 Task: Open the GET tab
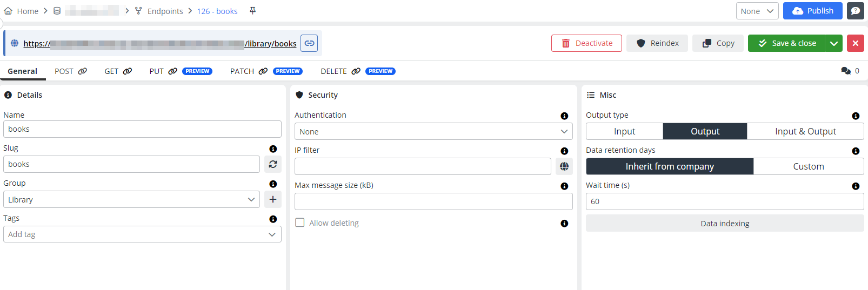pos(118,71)
